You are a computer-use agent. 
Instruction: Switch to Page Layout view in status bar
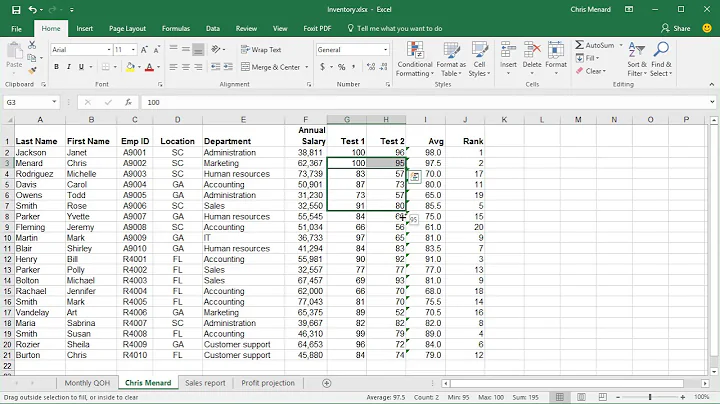tap(581, 397)
